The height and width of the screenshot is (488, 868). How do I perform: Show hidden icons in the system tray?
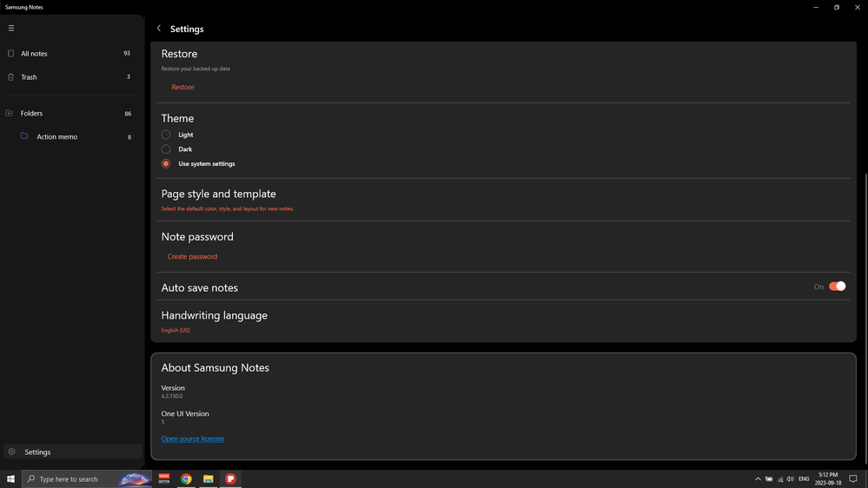pyautogui.click(x=758, y=479)
